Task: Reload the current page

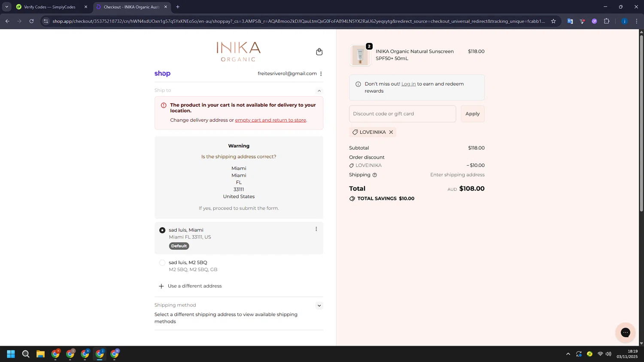Action: (x=31, y=21)
